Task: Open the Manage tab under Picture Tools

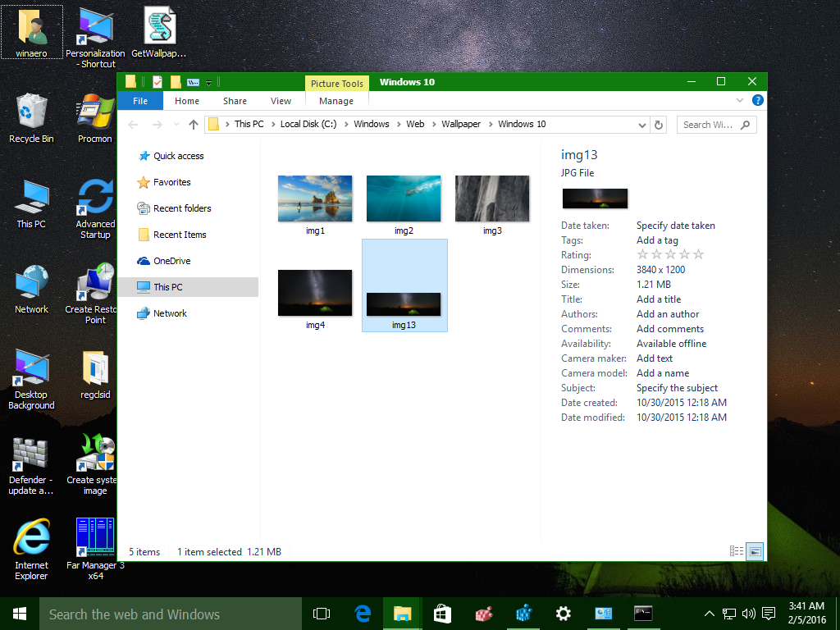Action: click(x=336, y=100)
